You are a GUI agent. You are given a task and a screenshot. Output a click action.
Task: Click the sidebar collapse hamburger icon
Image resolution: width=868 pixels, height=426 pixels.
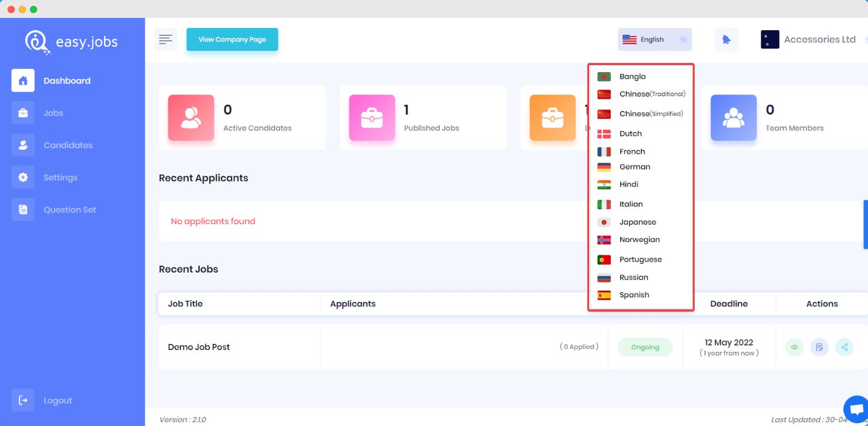click(x=165, y=39)
